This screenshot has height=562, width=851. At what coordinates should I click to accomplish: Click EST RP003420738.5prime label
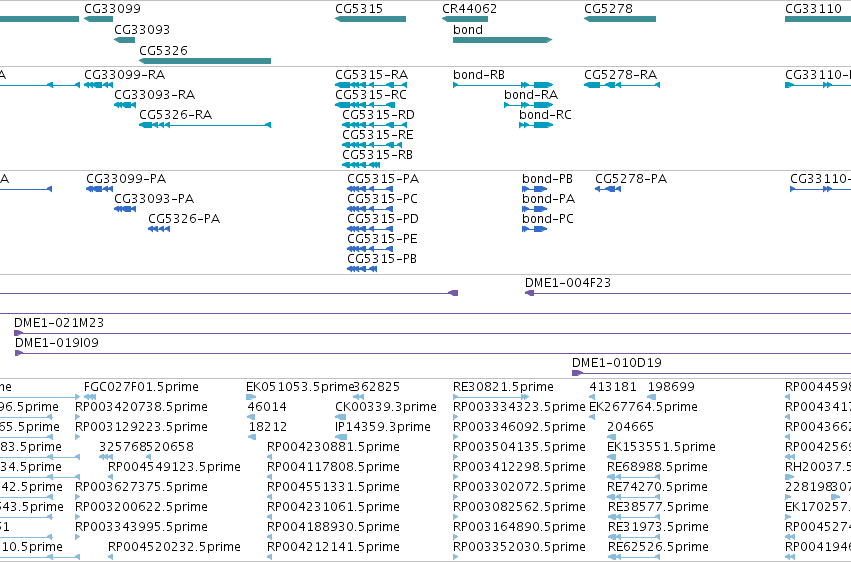pos(141,407)
